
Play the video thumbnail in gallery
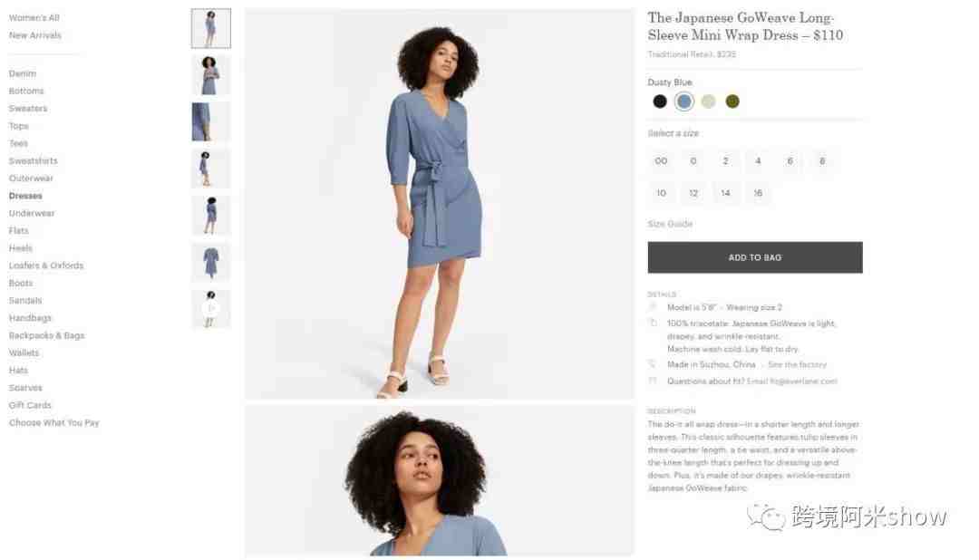[211, 309]
